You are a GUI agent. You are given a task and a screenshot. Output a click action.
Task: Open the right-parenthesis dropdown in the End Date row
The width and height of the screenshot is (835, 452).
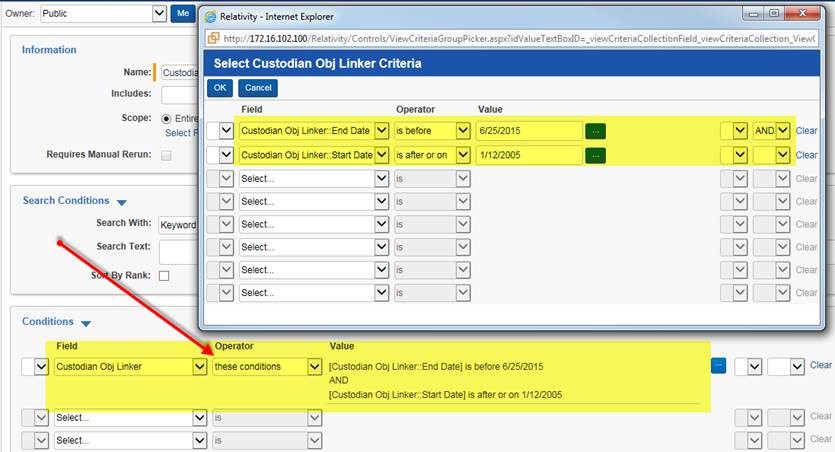click(734, 130)
